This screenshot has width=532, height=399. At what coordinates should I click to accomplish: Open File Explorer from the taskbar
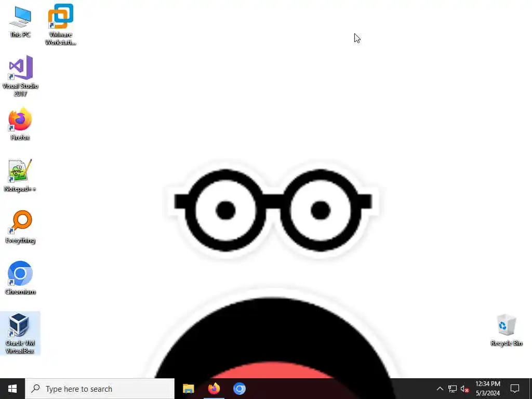(188, 389)
